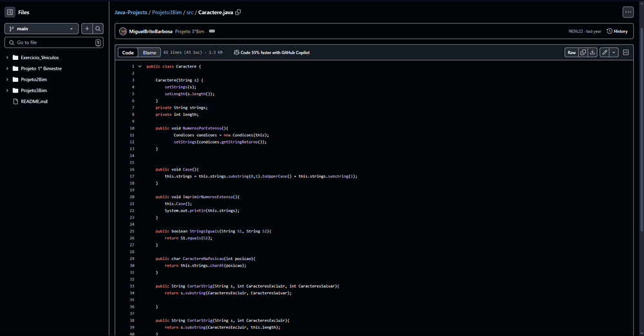Open MiguelBritoBarbosa username link

(151, 31)
